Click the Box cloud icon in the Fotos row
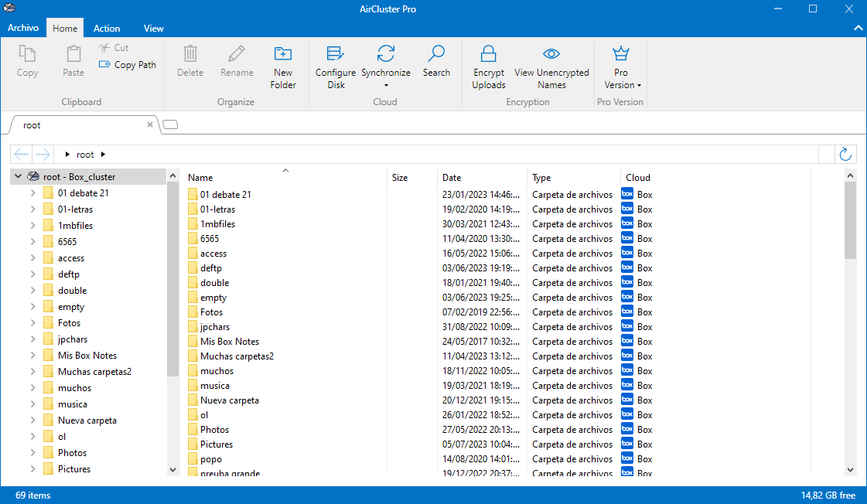This screenshot has width=867, height=504. (x=627, y=312)
